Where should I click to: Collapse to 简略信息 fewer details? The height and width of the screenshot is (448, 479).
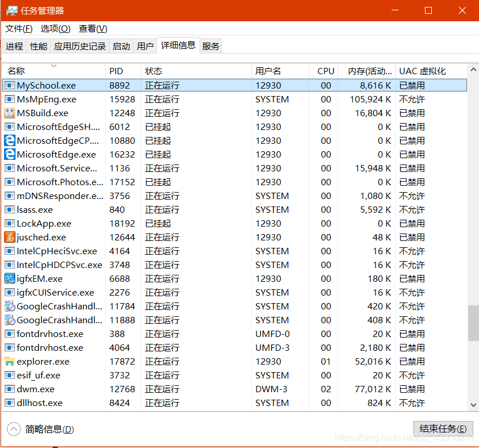click(x=41, y=429)
